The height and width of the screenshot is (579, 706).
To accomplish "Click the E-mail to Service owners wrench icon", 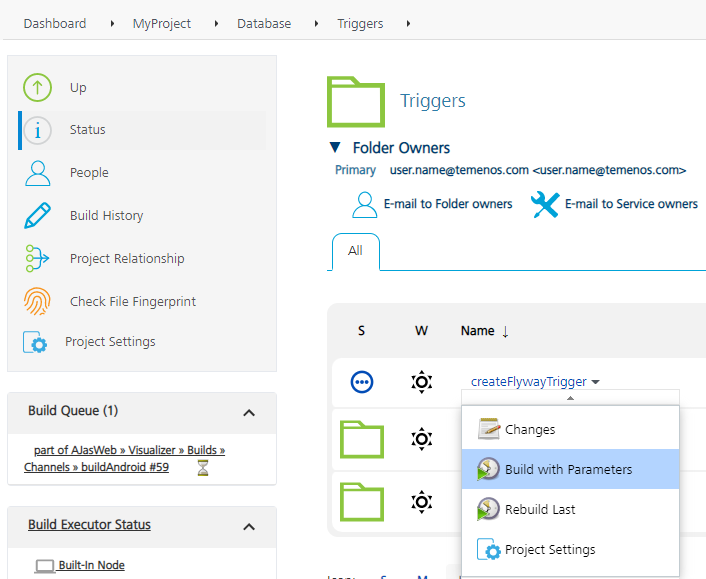I will tap(545, 204).
